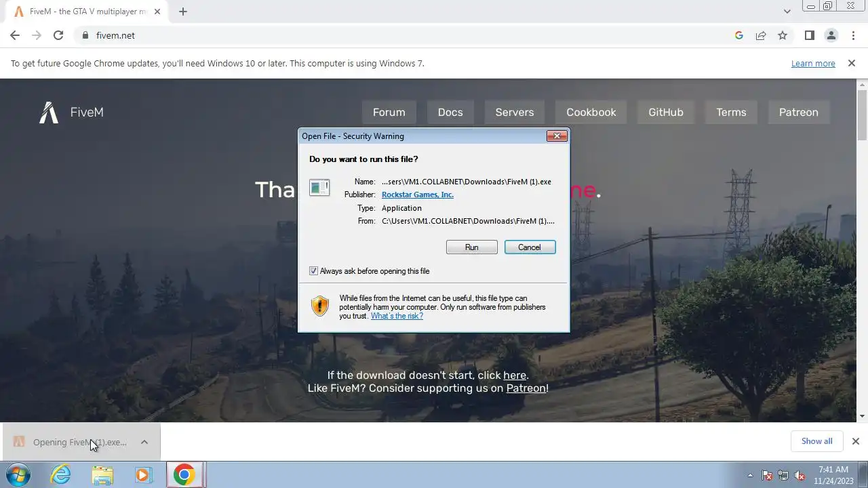Open the Cookbook page

591,113
